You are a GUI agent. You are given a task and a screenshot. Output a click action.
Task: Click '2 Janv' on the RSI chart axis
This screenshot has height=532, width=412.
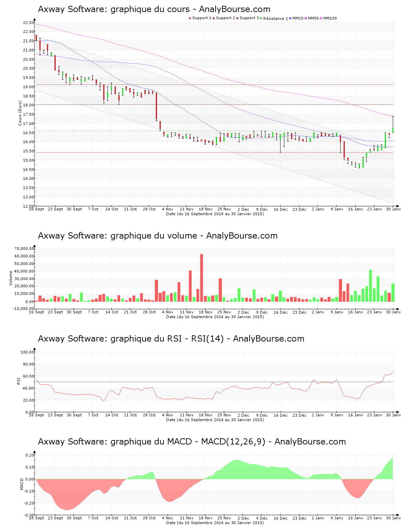pos(318,415)
